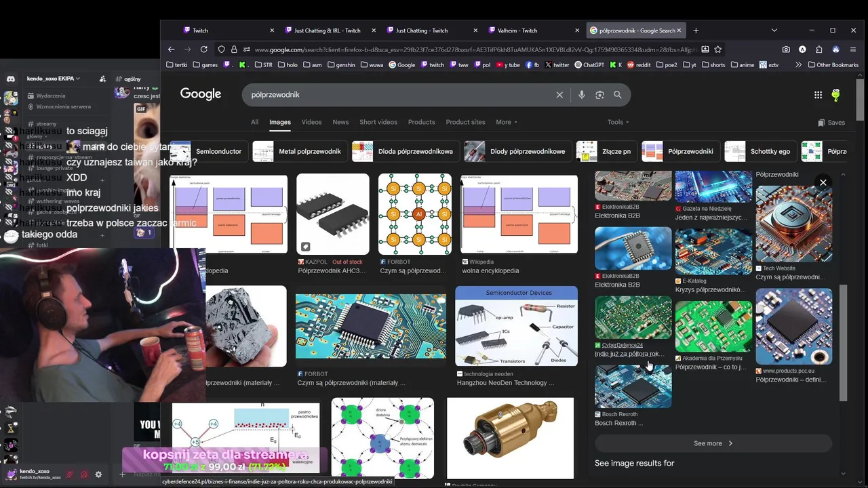Switch to the All results tab
This screenshot has width=868, height=488.
coord(254,122)
